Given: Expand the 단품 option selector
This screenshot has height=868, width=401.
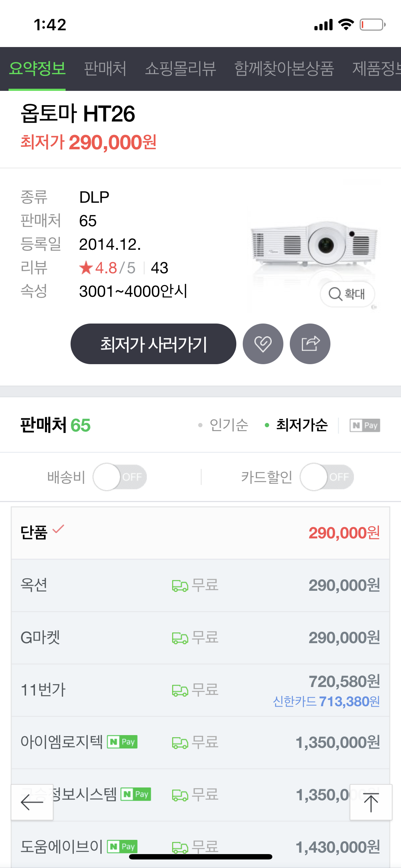Looking at the screenshot, I should click(200, 533).
